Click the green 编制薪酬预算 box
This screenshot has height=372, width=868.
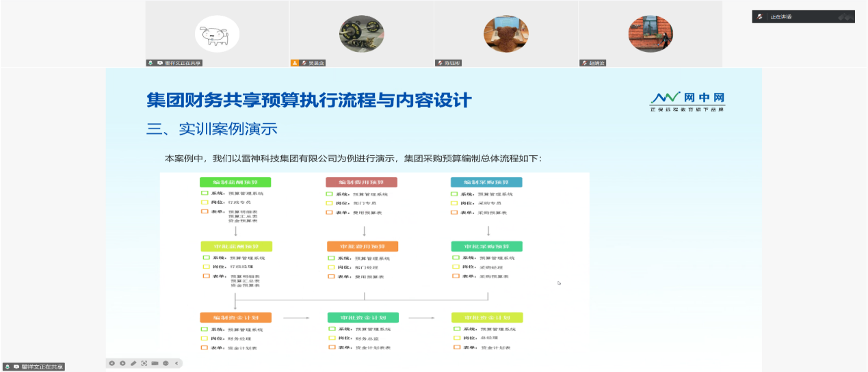pos(235,183)
